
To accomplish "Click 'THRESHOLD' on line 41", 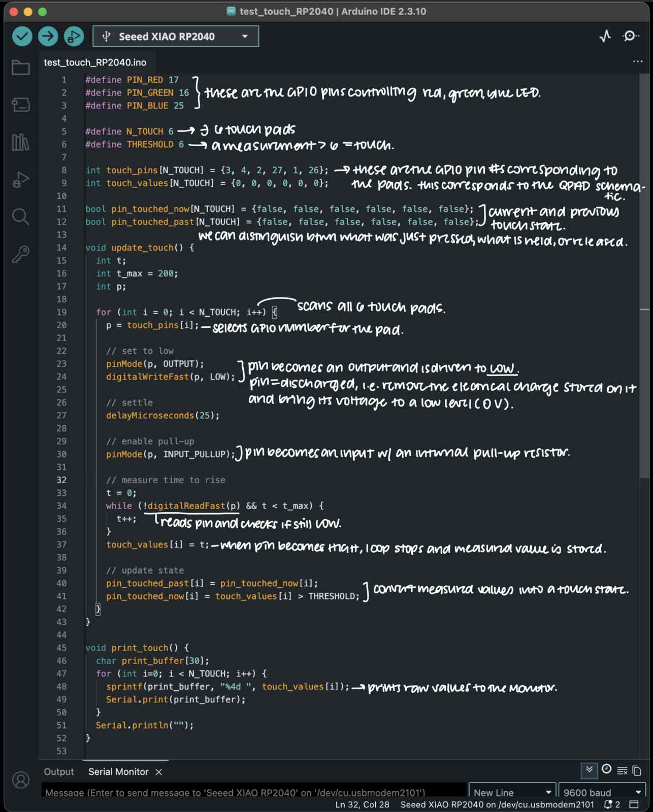I will 332,596.
